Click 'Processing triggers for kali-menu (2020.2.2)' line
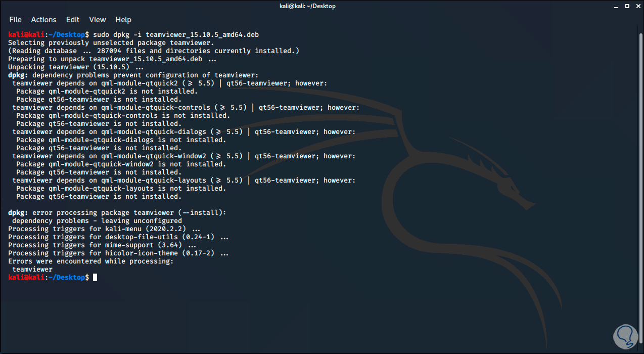The image size is (644, 354). tap(104, 229)
